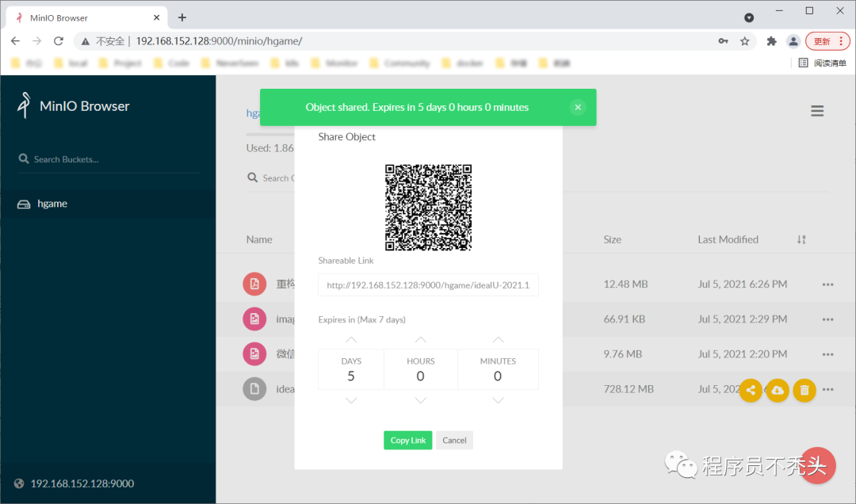Image resolution: width=856 pixels, height=504 pixels.
Task: Select the Shareable Link text field
Action: coord(428,285)
